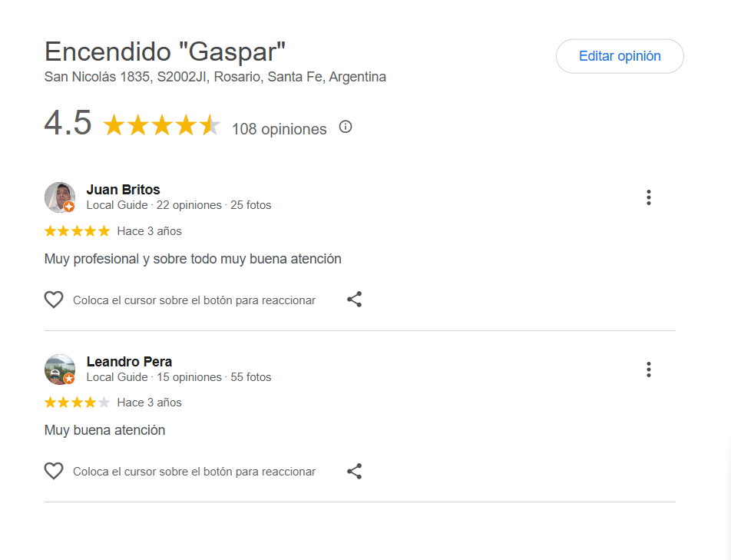Like Juan Britos's review with the heart
This screenshot has height=560, width=731.
click(x=54, y=300)
